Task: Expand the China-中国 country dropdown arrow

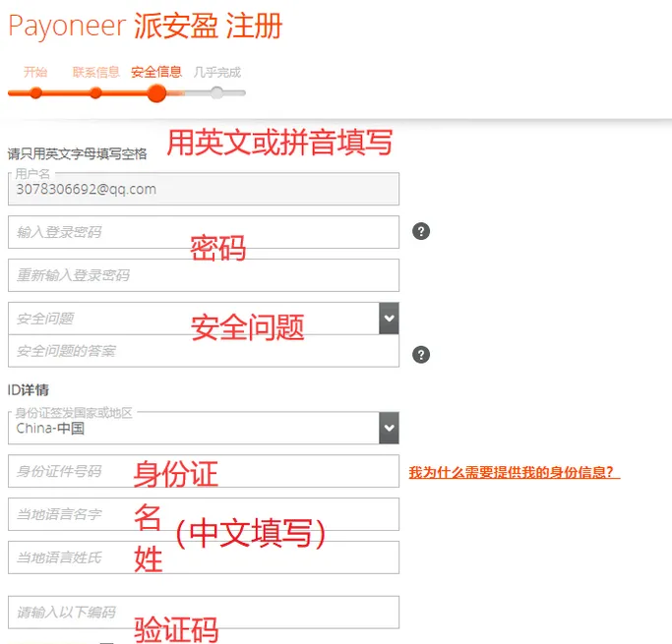Action: (389, 428)
